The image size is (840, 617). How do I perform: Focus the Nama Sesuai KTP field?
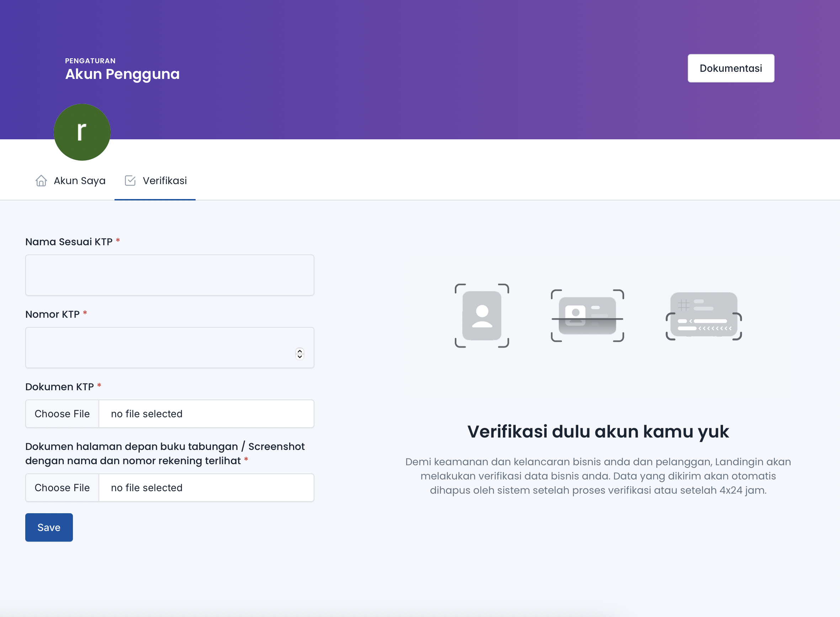(x=170, y=275)
